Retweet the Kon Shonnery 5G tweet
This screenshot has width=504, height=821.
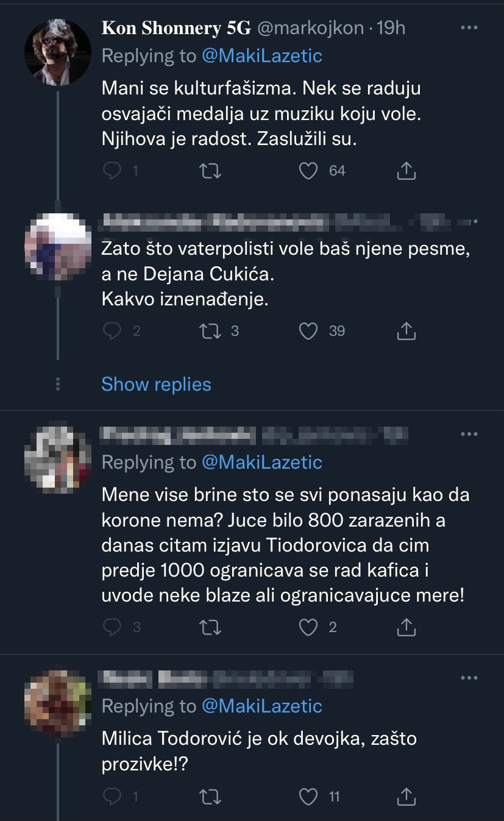[x=211, y=171]
